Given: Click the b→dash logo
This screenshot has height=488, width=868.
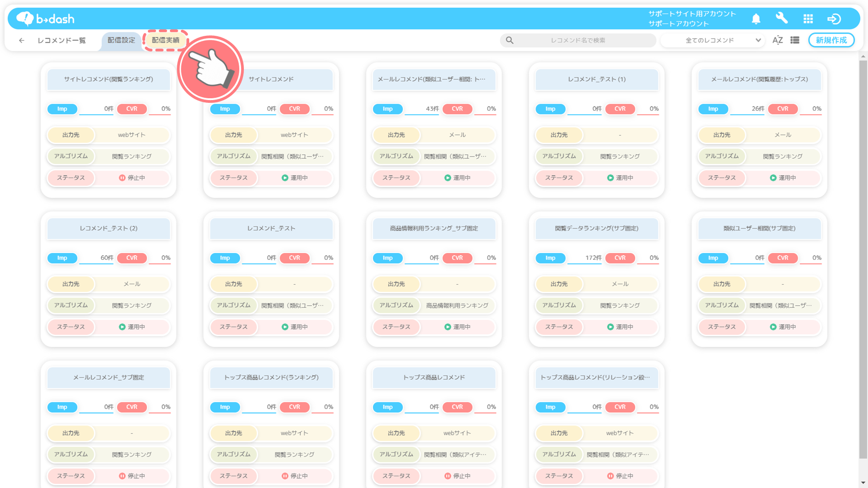Looking at the screenshot, I should pyautogui.click(x=45, y=19).
